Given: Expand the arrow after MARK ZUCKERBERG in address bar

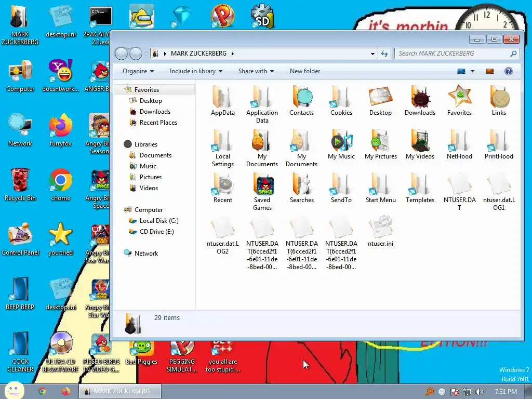Looking at the screenshot, I should 233,54.
